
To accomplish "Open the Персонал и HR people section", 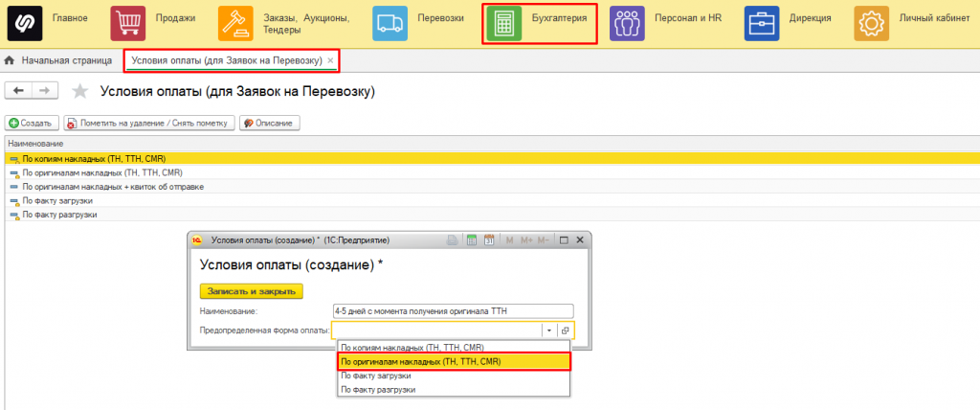I will pos(627,23).
